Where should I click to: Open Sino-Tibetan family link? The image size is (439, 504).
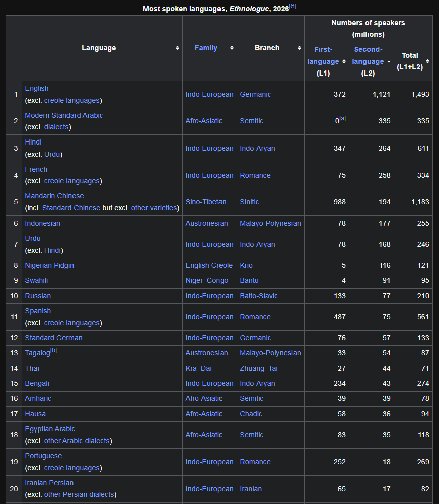(x=206, y=202)
